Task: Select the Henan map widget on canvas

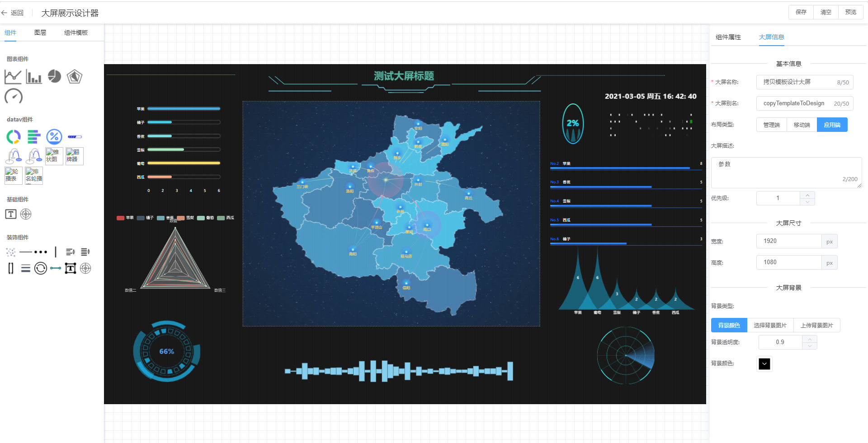Action: [392, 214]
